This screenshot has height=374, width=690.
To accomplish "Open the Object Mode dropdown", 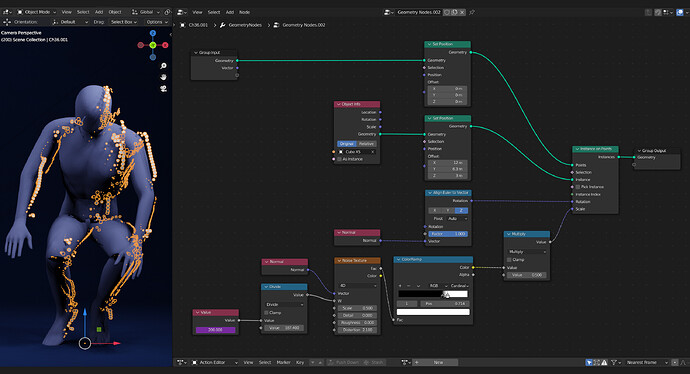I will [37, 12].
